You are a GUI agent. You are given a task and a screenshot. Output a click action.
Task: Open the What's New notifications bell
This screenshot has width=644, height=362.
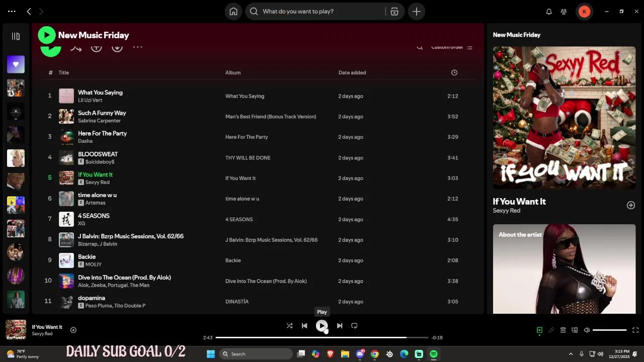coord(549,12)
